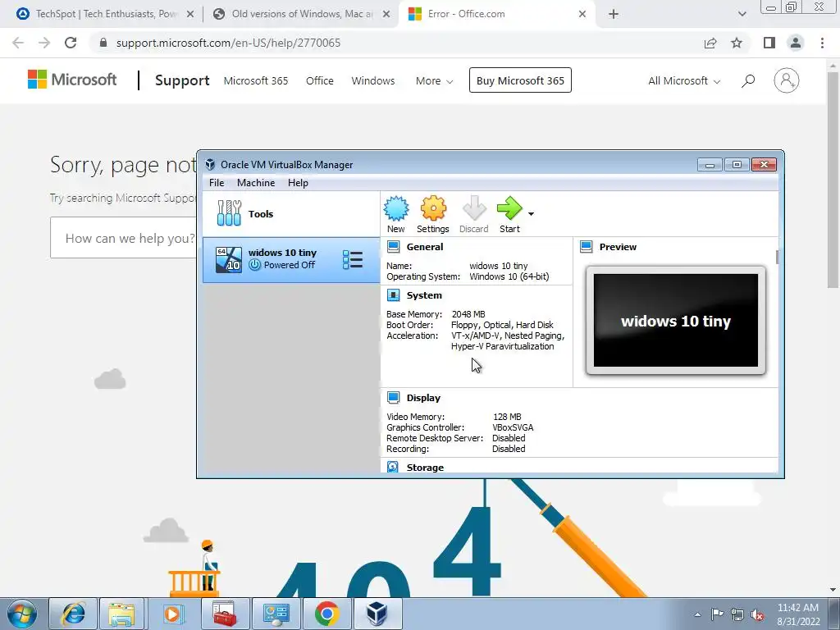Show hidden system tray icons
Screen dimensions: 840x630
pos(697,614)
